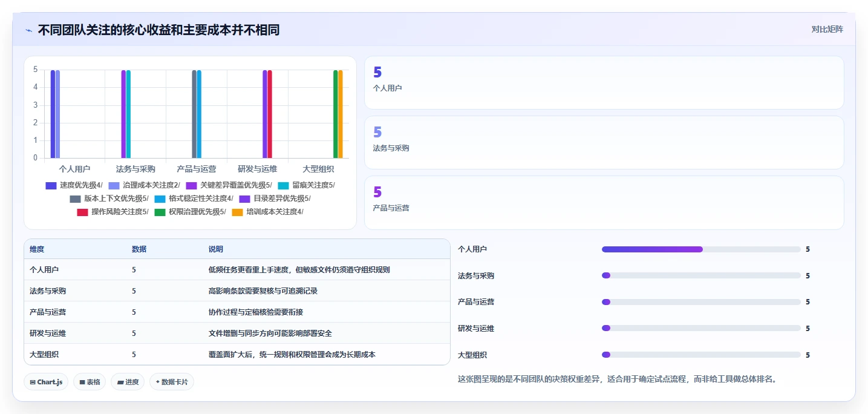
Task: Click the blue swatch for 格式稳定性关注度4/
Action: pos(160,199)
